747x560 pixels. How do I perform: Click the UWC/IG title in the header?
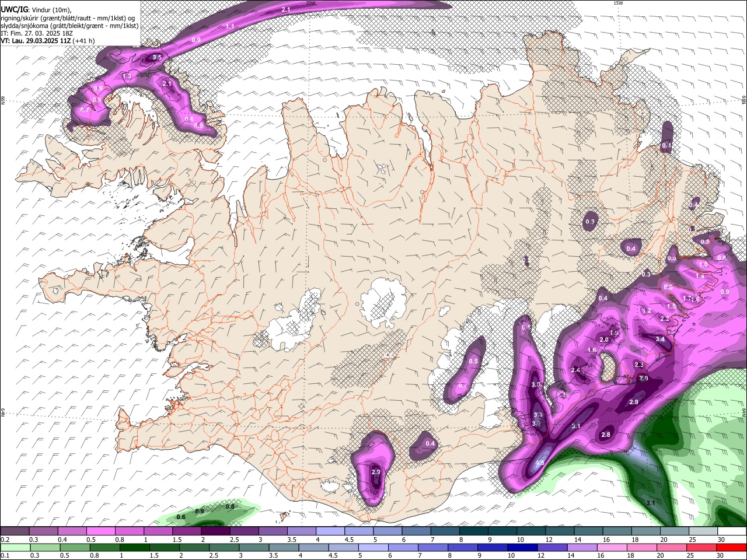14,10
